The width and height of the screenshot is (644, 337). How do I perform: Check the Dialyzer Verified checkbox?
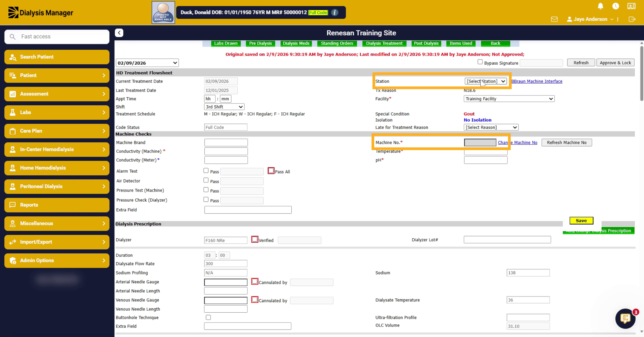point(255,239)
